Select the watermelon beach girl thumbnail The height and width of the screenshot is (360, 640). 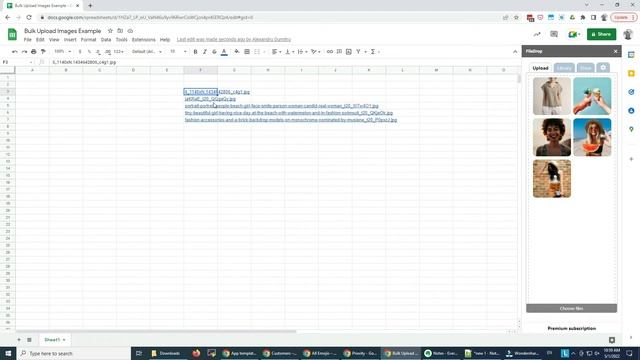(x=592, y=138)
